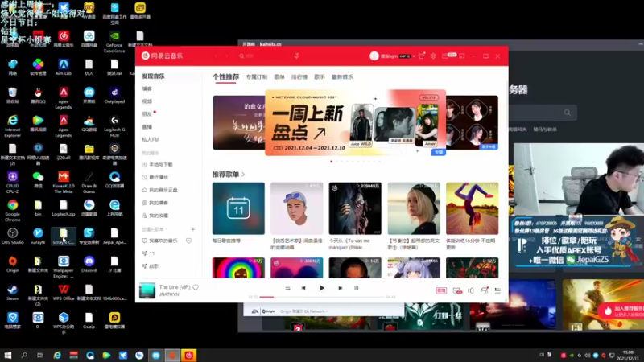
Task: Open the listen-together people icon
Action: [485, 290]
